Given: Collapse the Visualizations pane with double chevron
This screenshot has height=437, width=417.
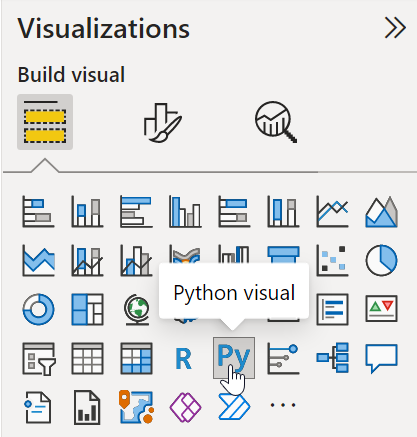Looking at the screenshot, I should click(395, 28).
